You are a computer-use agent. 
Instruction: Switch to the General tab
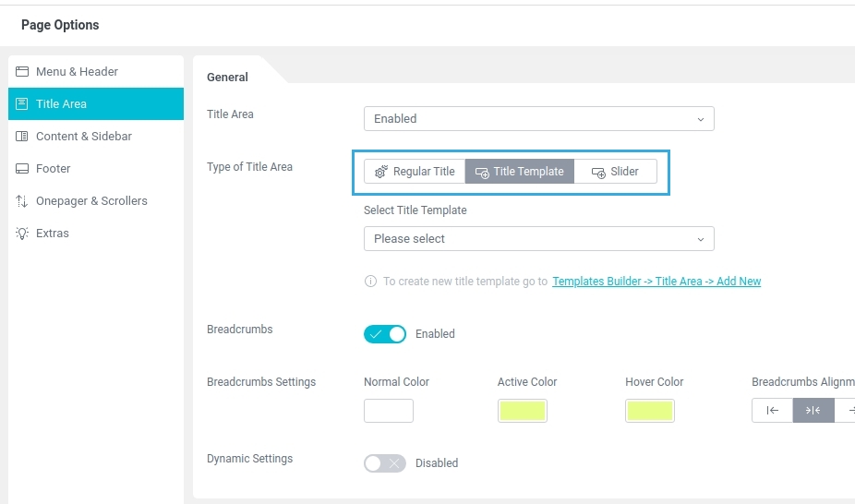pos(227,78)
